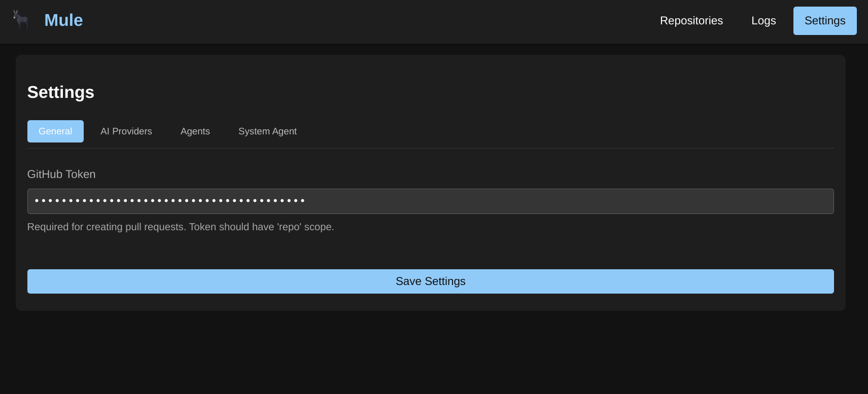The height and width of the screenshot is (394, 868).
Task: Click the Mule brand title link
Action: pyautogui.click(x=63, y=20)
